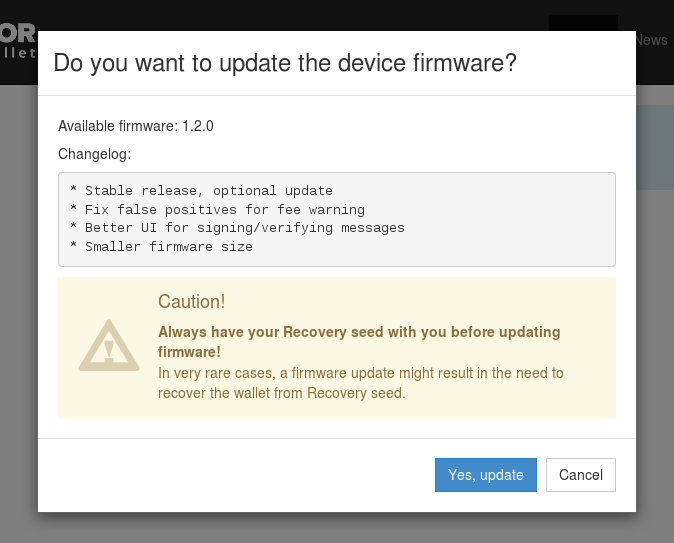Click the "Smaller firmware size" changelog entry
Image resolution: width=674 pixels, height=543 pixels.
(x=161, y=247)
